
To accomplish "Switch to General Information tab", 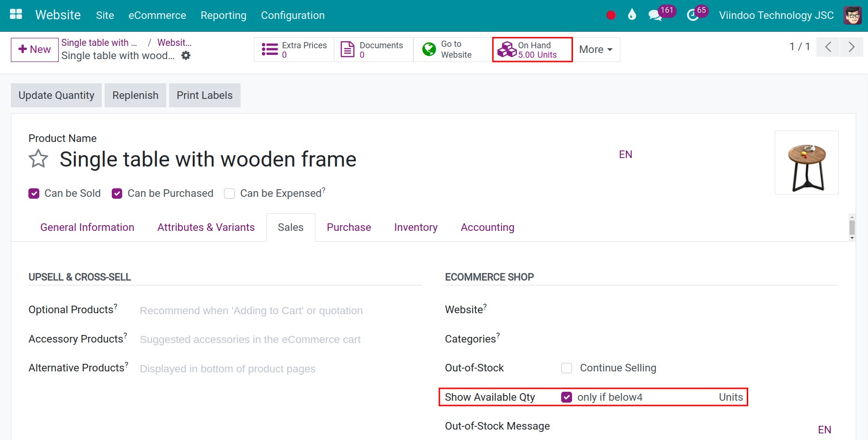I will [87, 228].
